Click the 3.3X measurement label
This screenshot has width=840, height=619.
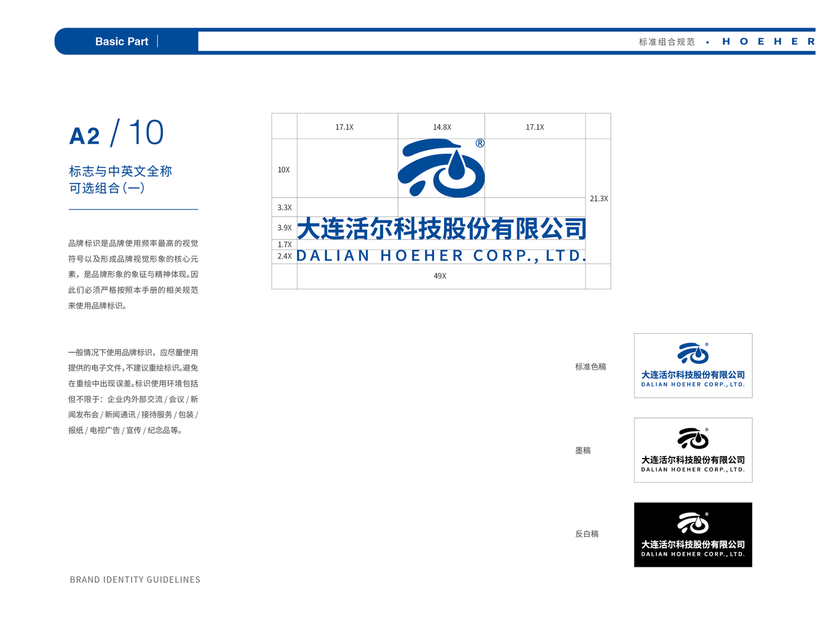click(x=285, y=208)
